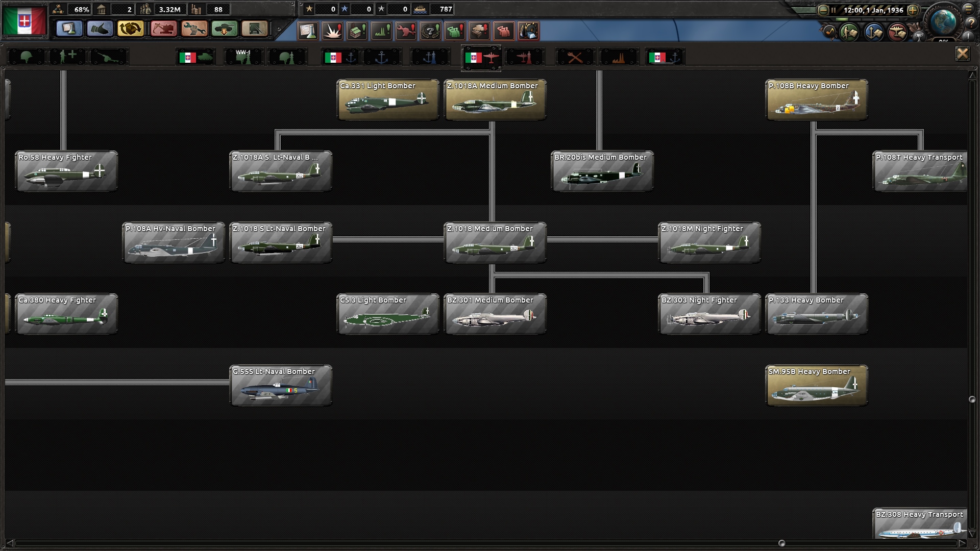Select P.108T Heavy Transport technology
The image size is (980, 551).
920,171
